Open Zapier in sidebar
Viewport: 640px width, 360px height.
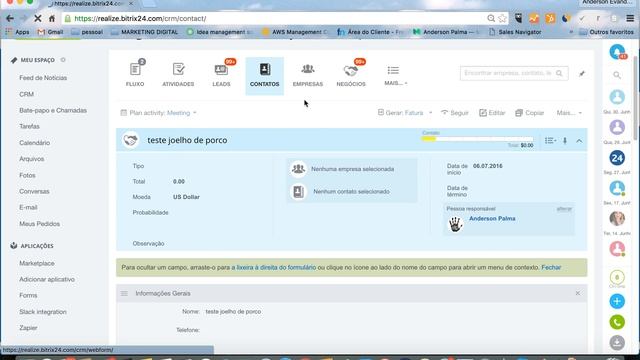[x=28, y=328]
